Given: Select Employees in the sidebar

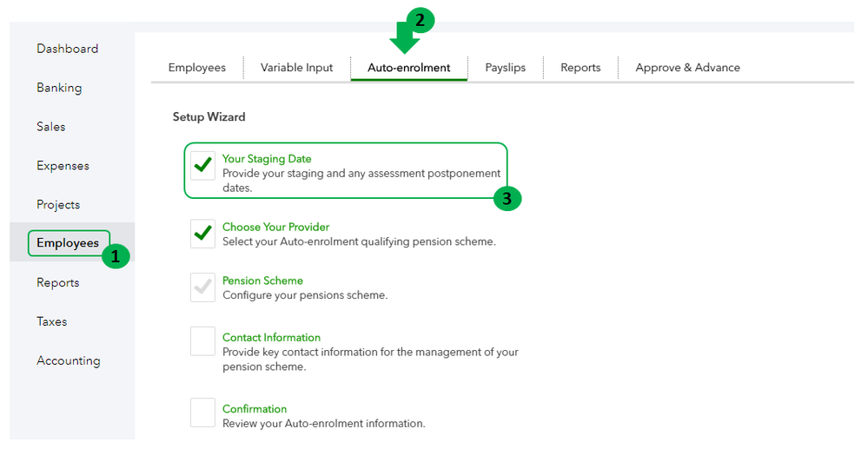Looking at the screenshot, I should (x=68, y=243).
